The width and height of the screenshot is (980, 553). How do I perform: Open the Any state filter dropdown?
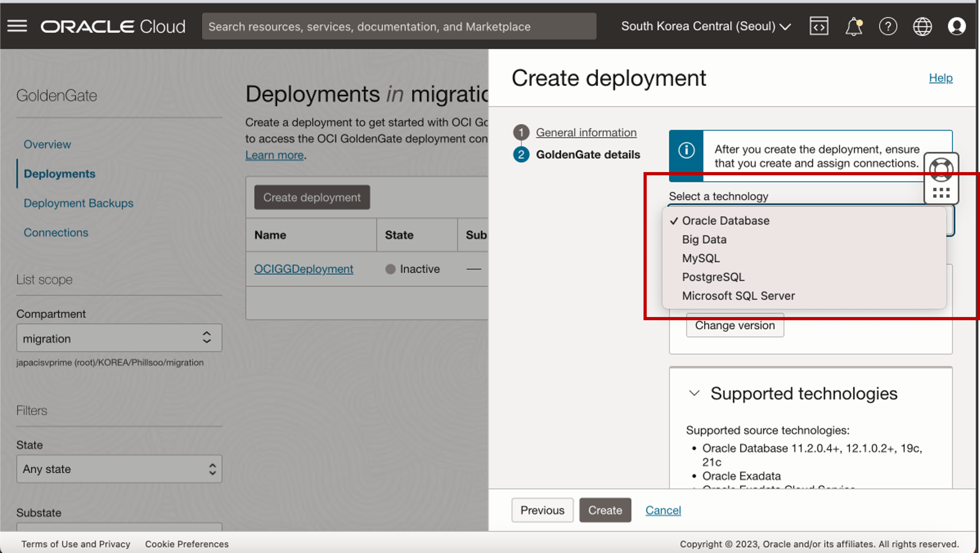(x=119, y=468)
